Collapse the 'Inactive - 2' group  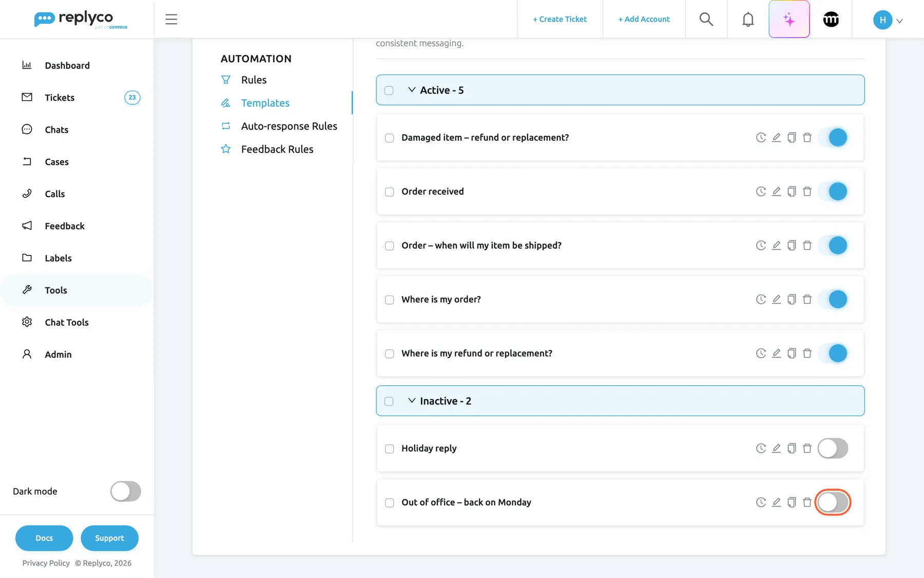pyautogui.click(x=412, y=400)
